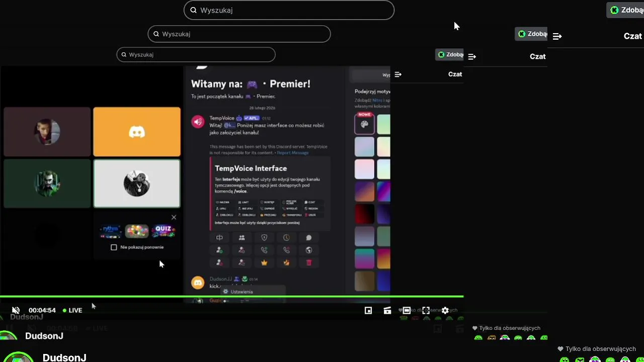Switch to theater mode icon
This screenshot has height=362, width=644.
pyautogui.click(x=407, y=311)
